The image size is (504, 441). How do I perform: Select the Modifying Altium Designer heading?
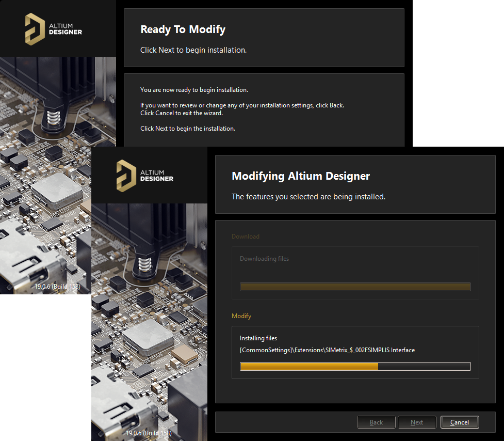click(x=300, y=176)
